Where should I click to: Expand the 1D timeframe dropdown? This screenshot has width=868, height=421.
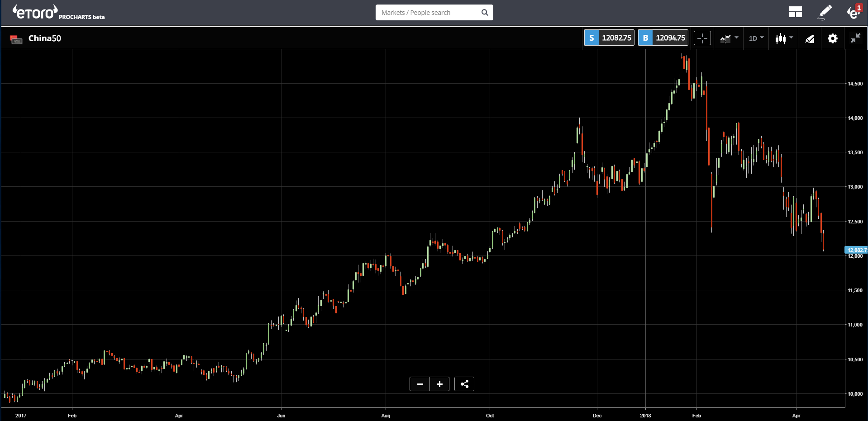tap(756, 38)
